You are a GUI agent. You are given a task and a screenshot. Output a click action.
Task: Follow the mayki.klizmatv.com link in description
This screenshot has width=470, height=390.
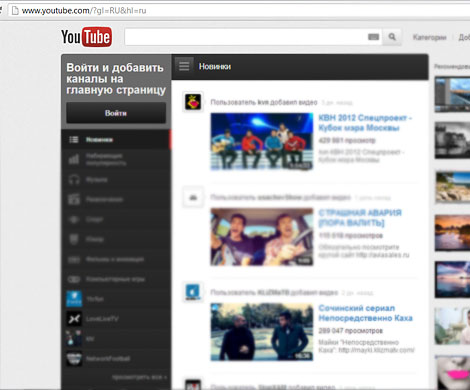pyautogui.click(x=377, y=350)
